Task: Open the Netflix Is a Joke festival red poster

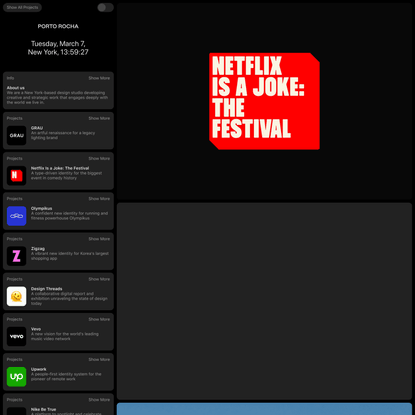Action: (x=264, y=101)
